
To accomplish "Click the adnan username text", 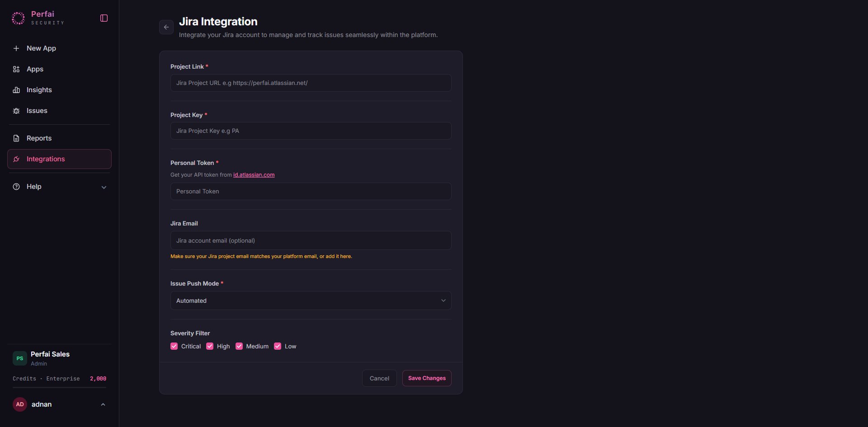I will [x=42, y=404].
